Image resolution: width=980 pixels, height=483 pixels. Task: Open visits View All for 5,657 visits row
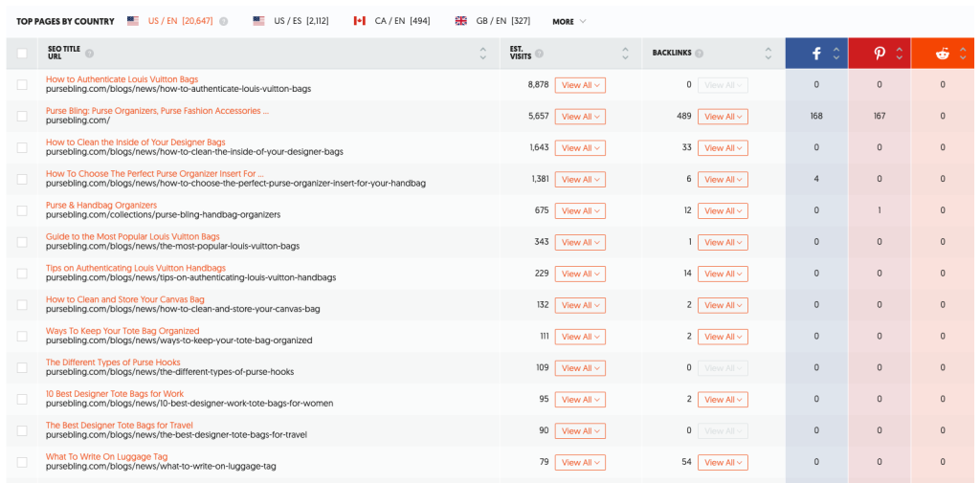pos(580,117)
